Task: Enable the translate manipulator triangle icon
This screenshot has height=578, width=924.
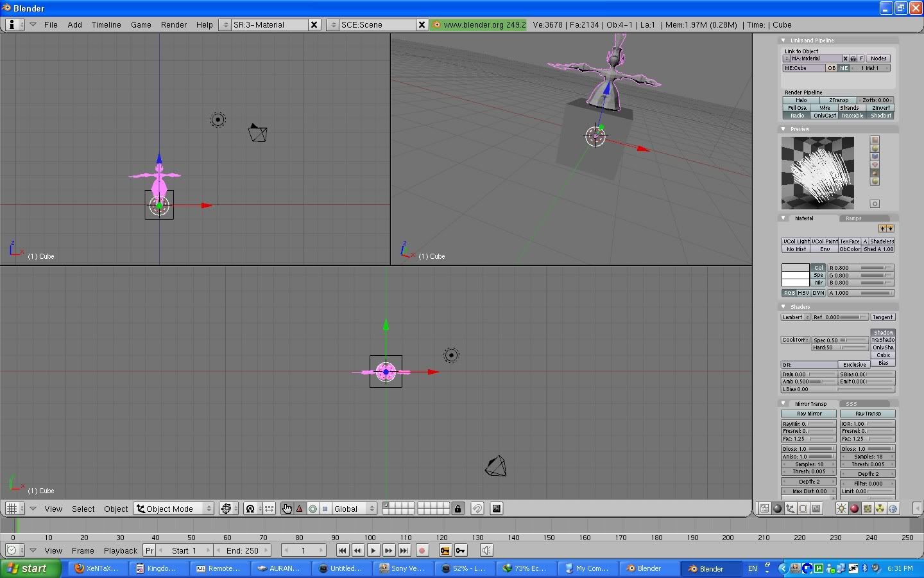Action: (300, 509)
